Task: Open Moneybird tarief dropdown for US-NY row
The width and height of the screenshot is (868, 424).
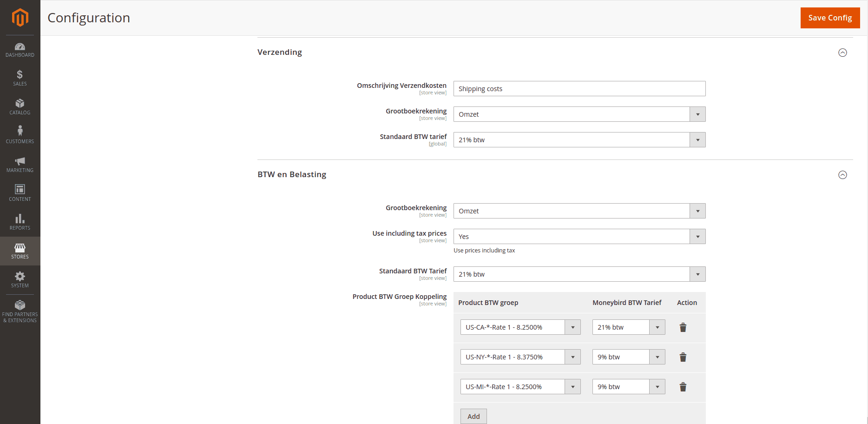Action: tap(629, 357)
